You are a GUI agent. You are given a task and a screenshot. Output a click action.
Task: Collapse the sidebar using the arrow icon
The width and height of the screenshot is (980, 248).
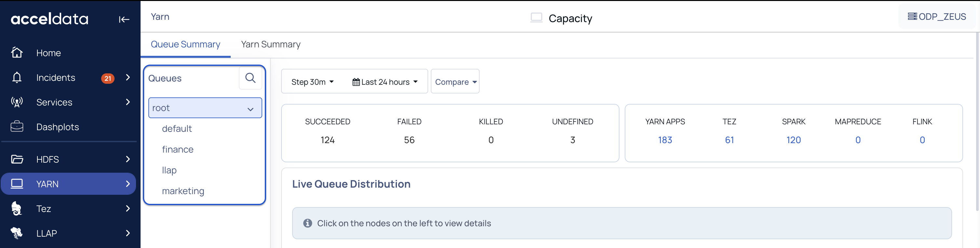124,19
